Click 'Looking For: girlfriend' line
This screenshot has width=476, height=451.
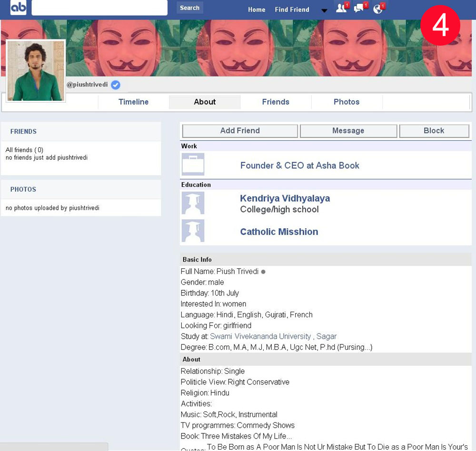point(216,326)
